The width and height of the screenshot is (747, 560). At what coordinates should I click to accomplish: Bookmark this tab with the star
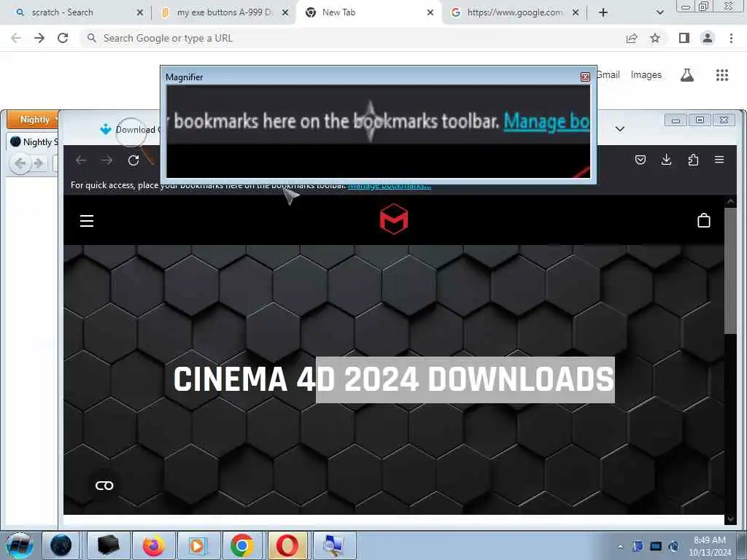coord(655,38)
